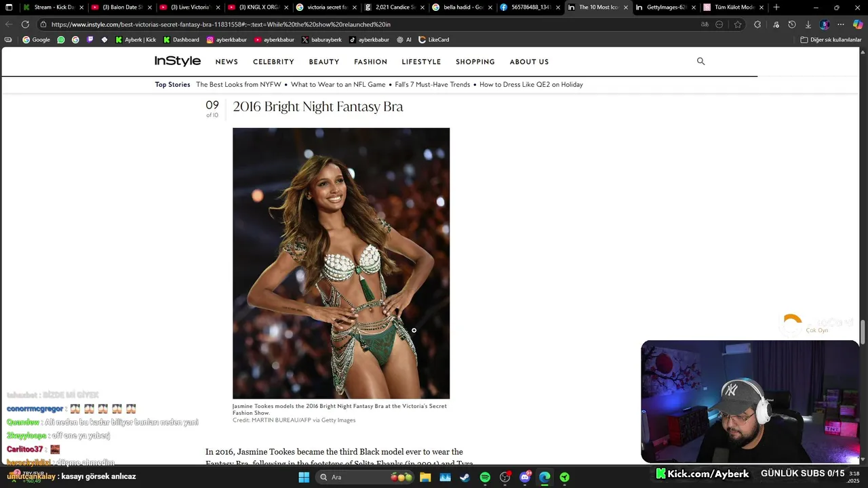Open the CELEBRITY menu on InStyle
This screenshot has height=488, width=868.
[x=273, y=62]
